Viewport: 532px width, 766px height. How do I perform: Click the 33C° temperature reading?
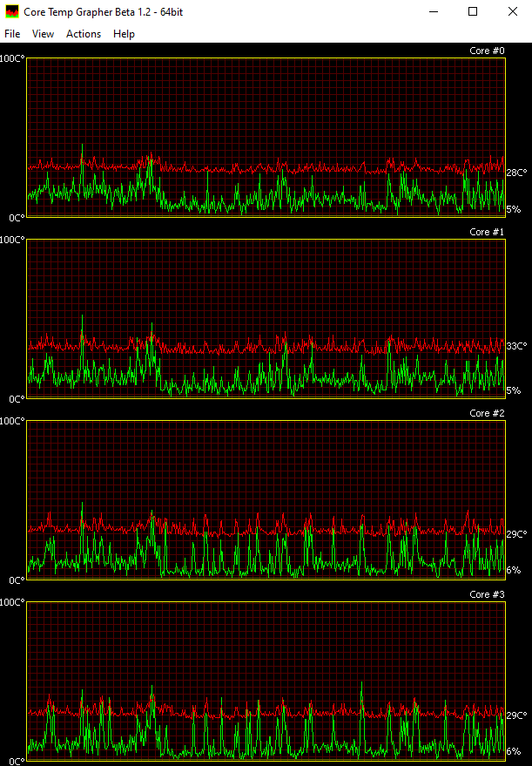516,346
